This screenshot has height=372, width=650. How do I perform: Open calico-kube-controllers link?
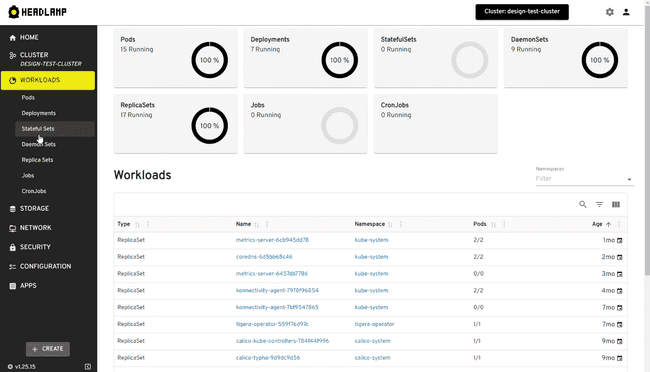(282, 341)
